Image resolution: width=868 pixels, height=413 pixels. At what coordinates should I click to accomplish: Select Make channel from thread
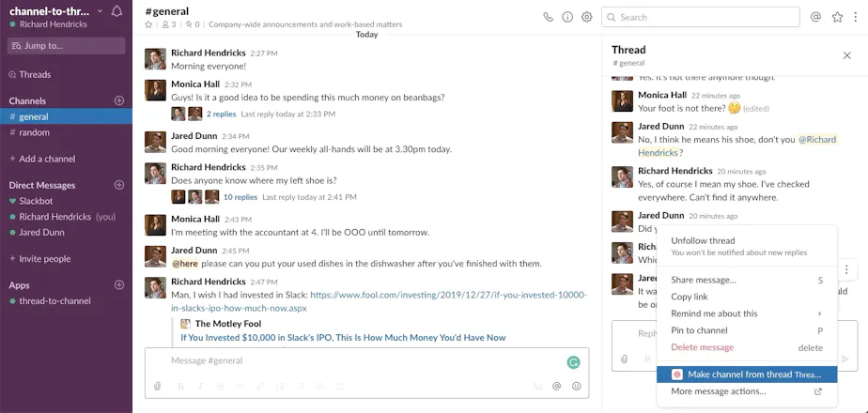[x=747, y=375]
